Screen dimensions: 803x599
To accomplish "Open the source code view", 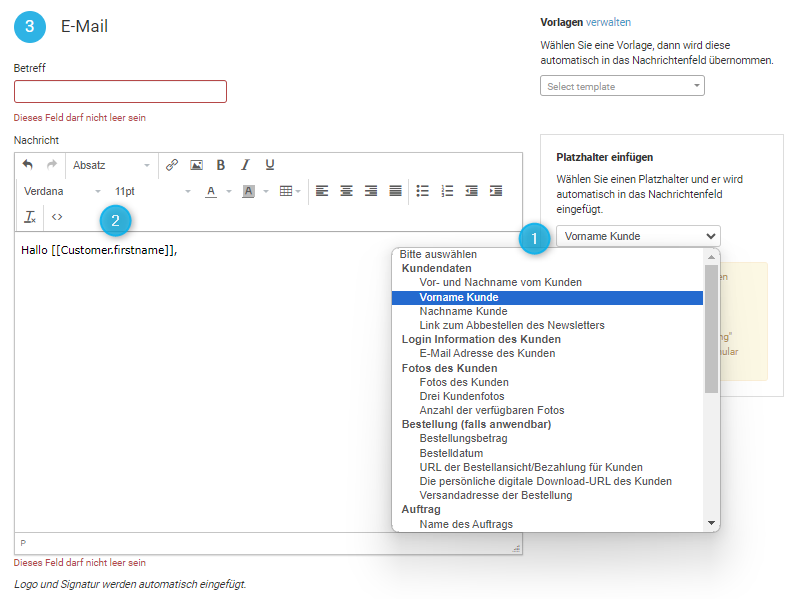I will tap(57, 217).
